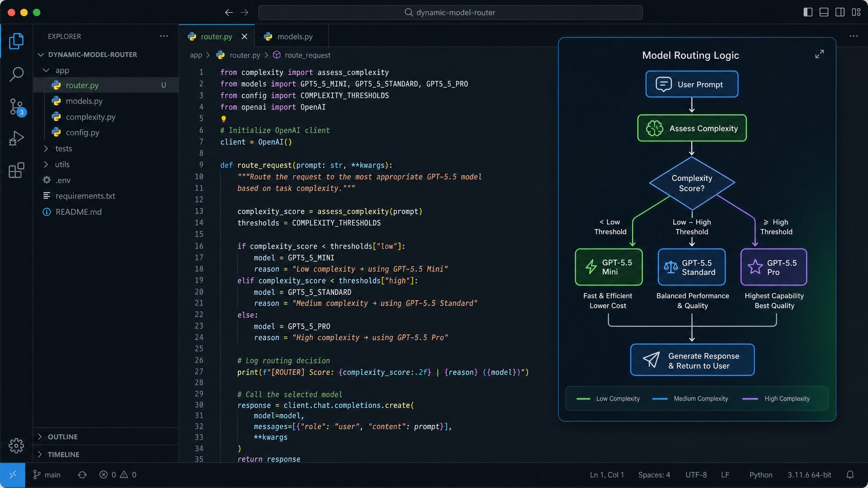Open the Explorer view in activity bar
Image resolution: width=868 pixels, height=488 pixels.
tap(16, 41)
